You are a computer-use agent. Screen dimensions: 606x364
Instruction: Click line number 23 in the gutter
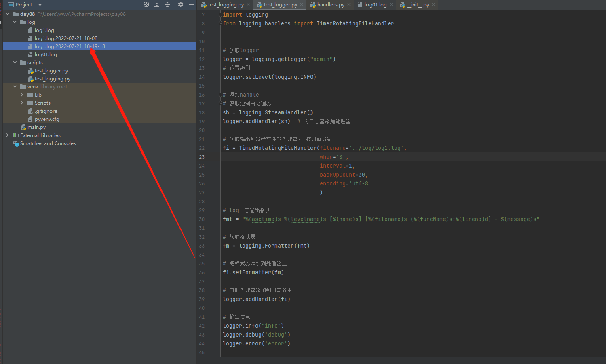202,157
